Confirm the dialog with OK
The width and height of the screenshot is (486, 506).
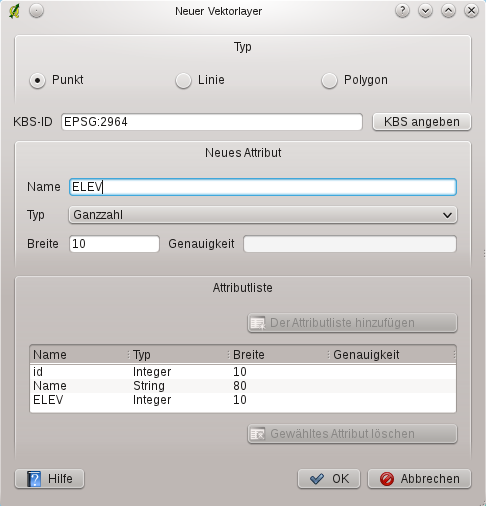coord(329,479)
